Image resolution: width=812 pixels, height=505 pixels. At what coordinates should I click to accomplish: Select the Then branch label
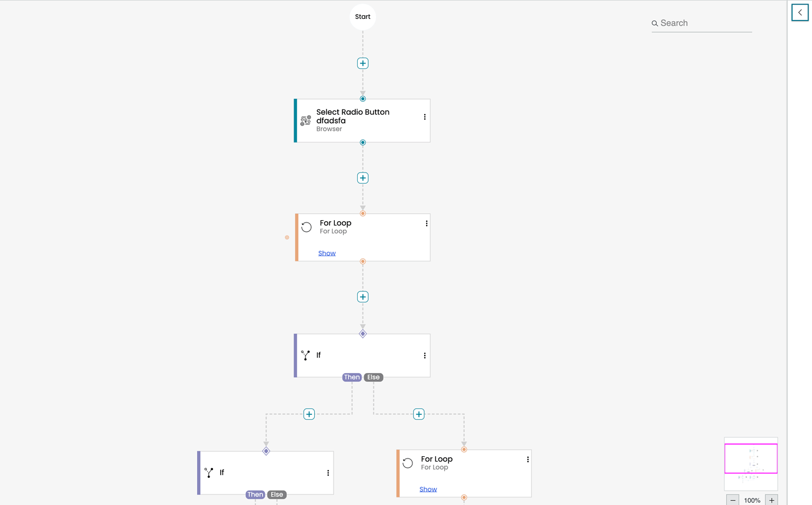coord(352,377)
